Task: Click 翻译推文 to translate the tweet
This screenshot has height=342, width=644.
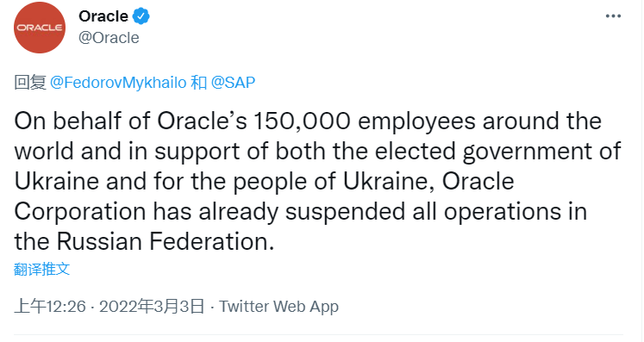Action: point(42,270)
